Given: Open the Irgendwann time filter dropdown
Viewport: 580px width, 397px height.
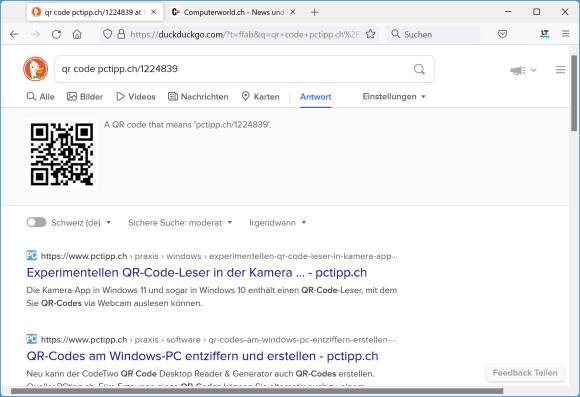Looking at the screenshot, I should 277,223.
